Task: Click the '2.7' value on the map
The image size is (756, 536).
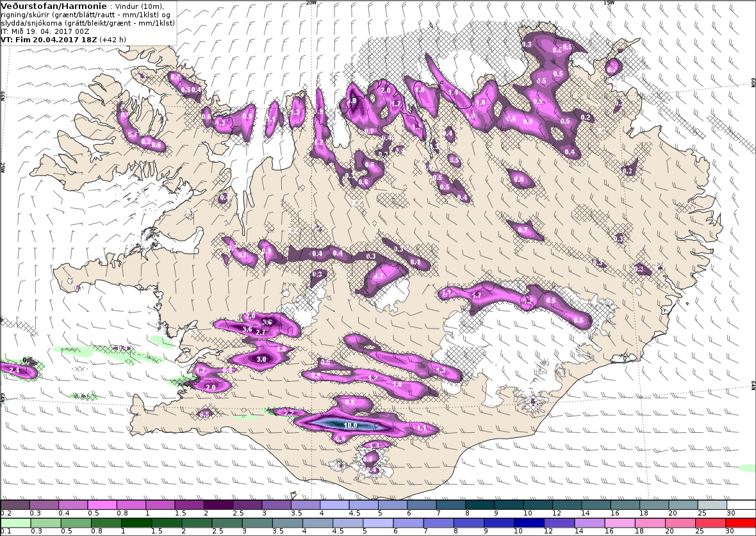Action: 260,332
